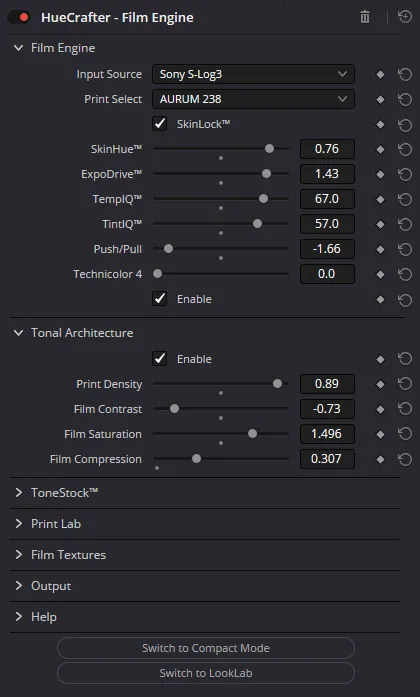Reset Print Density to default
The height and width of the screenshot is (697, 420).
(405, 384)
